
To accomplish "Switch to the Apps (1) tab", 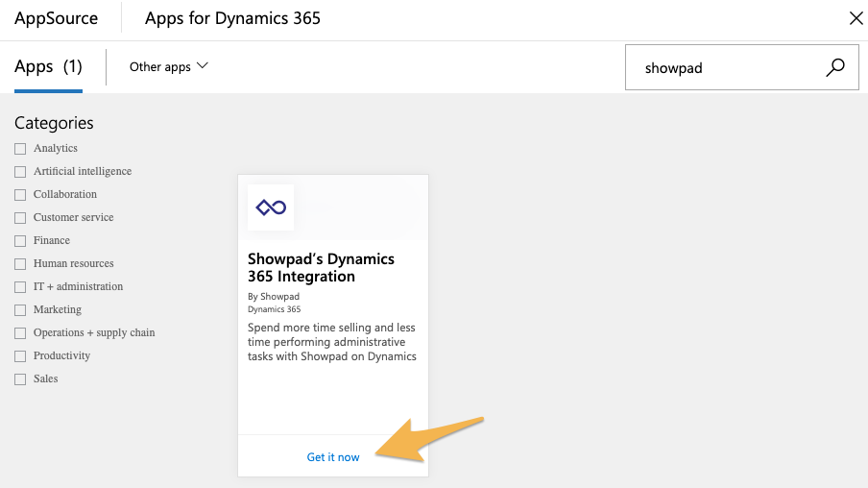I will click(x=48, y=66).
